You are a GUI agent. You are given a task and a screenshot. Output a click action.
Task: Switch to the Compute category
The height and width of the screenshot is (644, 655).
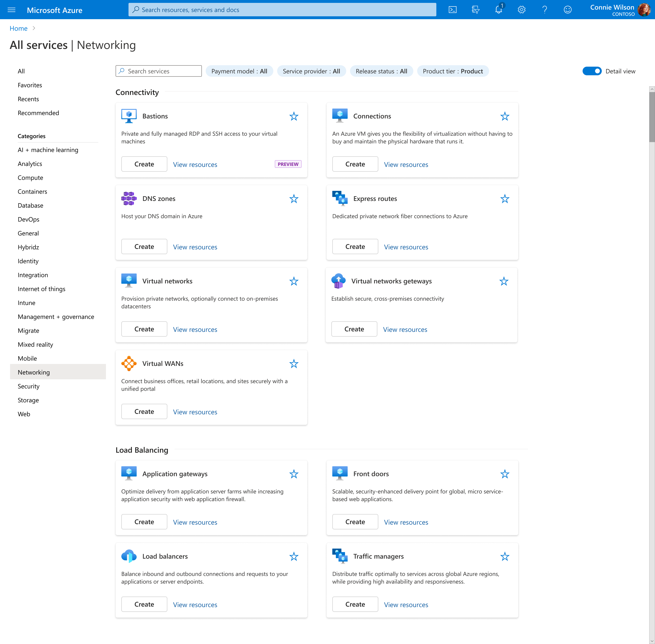30,178
